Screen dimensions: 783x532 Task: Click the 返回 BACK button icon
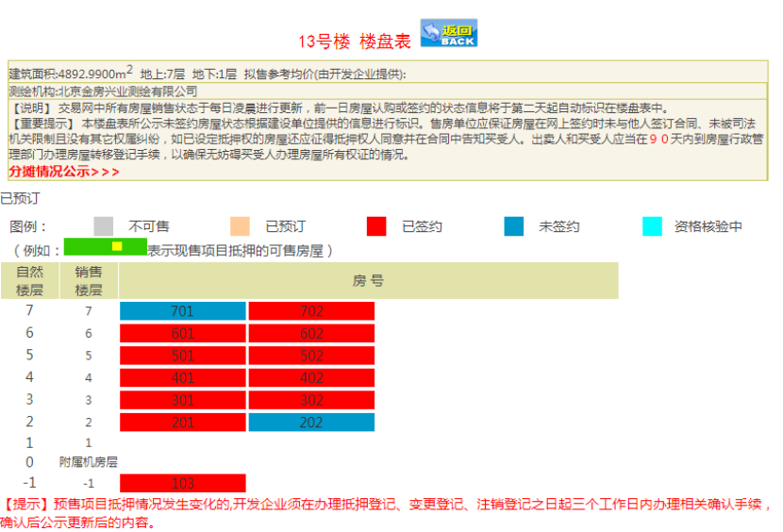pos(448,33)
